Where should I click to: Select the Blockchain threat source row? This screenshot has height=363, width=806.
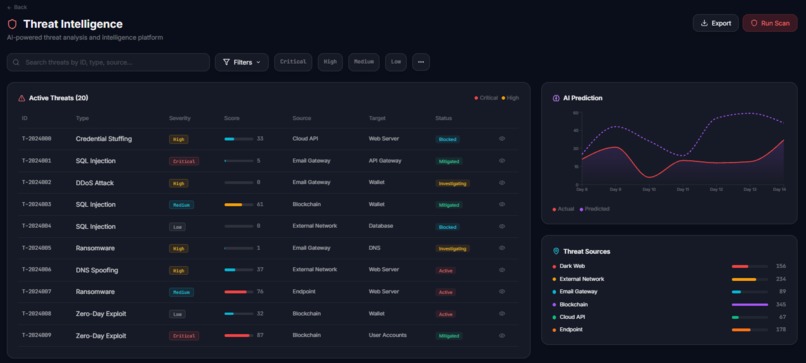click(669, 304)
